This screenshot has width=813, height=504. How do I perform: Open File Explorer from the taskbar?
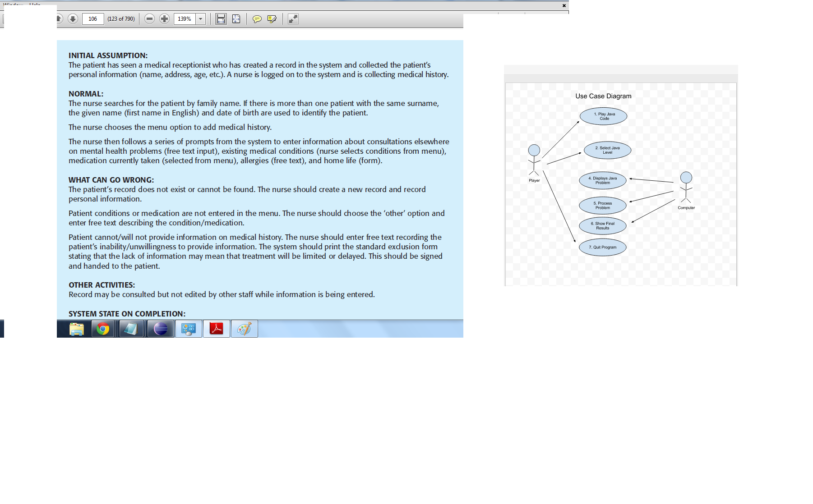click(77, 329)
